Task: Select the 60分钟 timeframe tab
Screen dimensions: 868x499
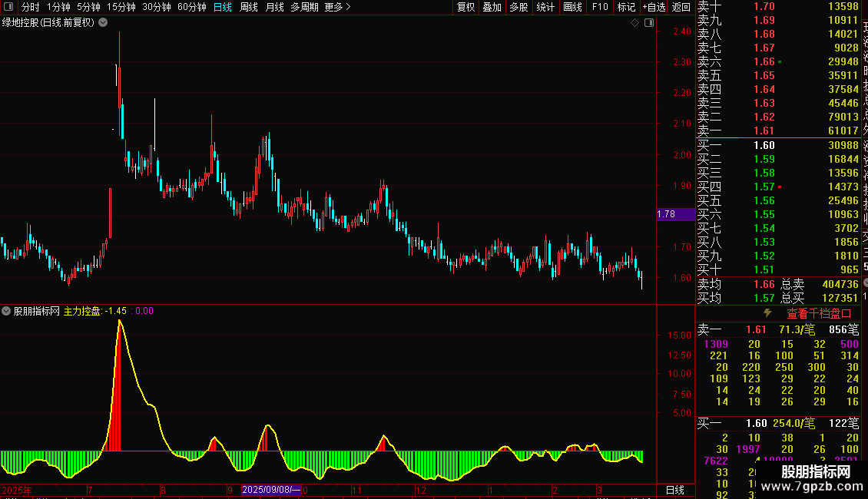Action: pos(191,7)
